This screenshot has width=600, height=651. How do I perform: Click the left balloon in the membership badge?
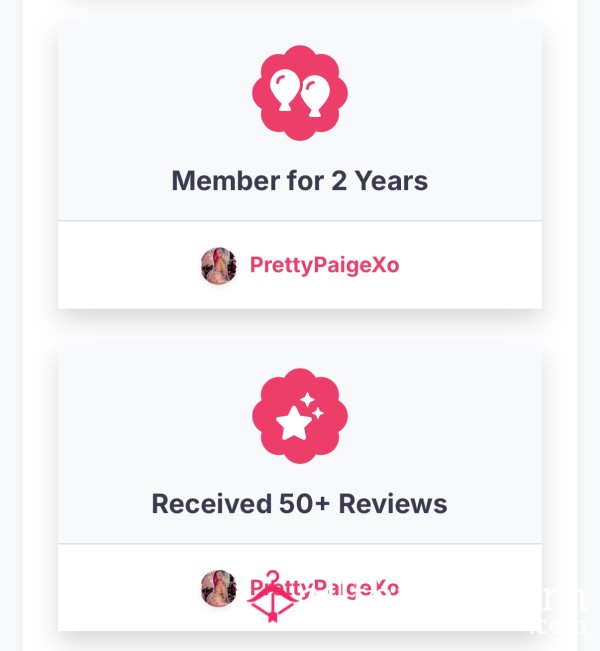(x=285, y=91)
